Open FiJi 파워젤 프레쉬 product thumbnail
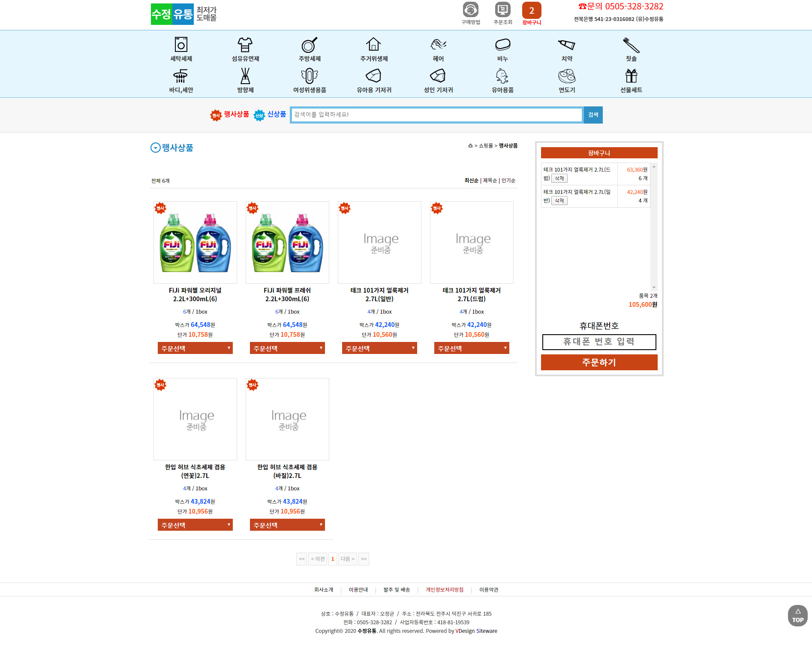 [x=287, y=242]
